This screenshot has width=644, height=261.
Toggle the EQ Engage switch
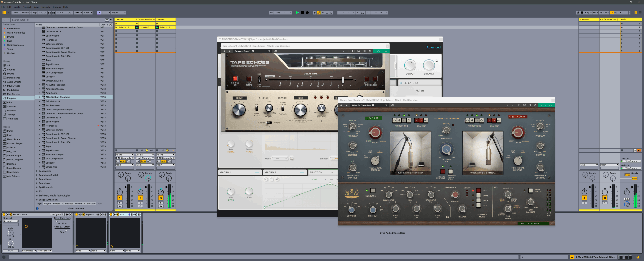point(373,191)
